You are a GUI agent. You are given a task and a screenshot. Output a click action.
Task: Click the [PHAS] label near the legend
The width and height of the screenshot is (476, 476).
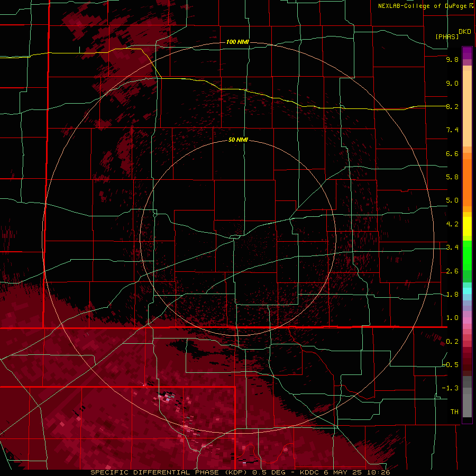[x=447, y=36]
